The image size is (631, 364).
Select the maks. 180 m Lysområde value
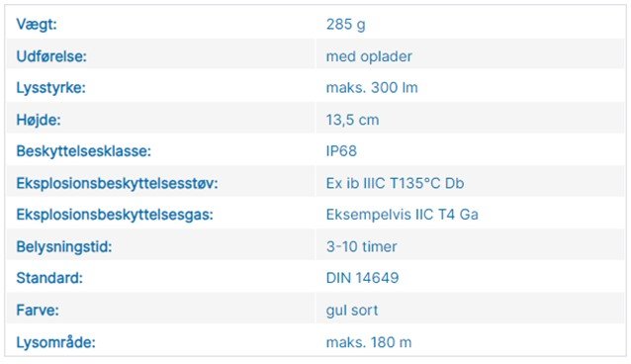tap(369, 342)
